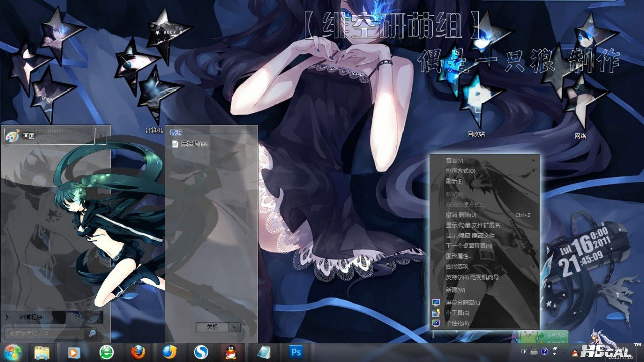Open the file explorer folder taskbar icon
644x362 pixels.
(x=42, y=352)
